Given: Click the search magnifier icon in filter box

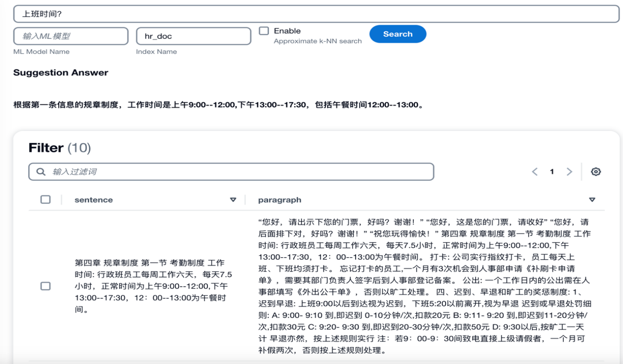Looking at the screenshot, I should [41, 172].
